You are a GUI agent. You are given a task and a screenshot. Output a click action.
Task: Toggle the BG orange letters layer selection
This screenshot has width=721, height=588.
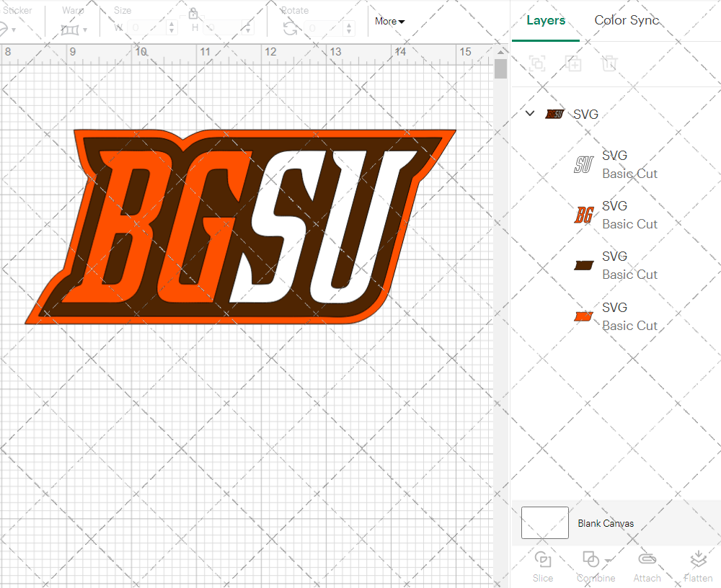[x=583, y=214]
